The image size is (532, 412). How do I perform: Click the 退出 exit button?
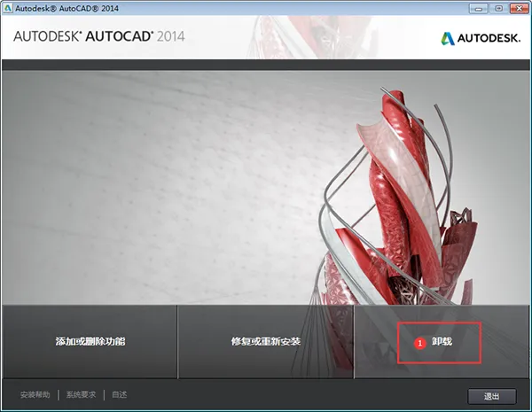tap(491, 396)
